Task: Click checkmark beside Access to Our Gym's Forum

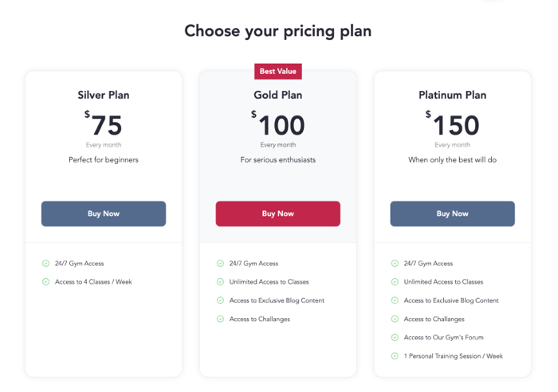Action: pyautogui.click(x=395, y=337)
